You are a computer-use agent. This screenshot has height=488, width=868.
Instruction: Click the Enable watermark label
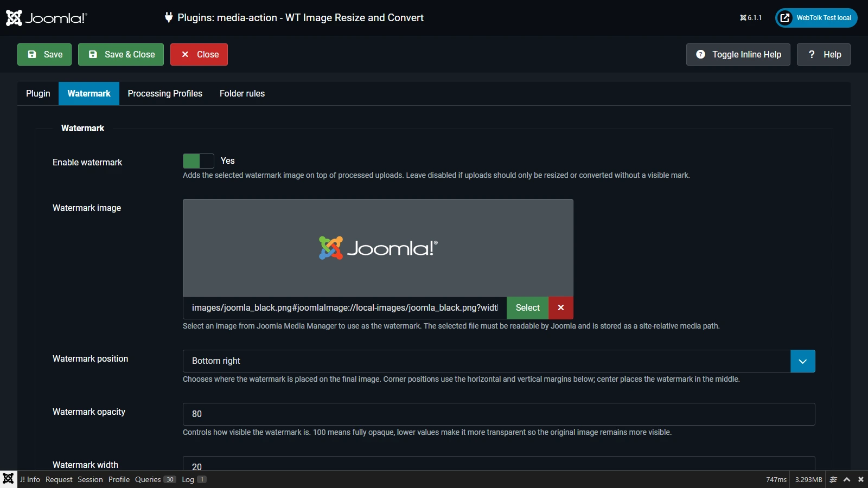[x=87, y=162]
